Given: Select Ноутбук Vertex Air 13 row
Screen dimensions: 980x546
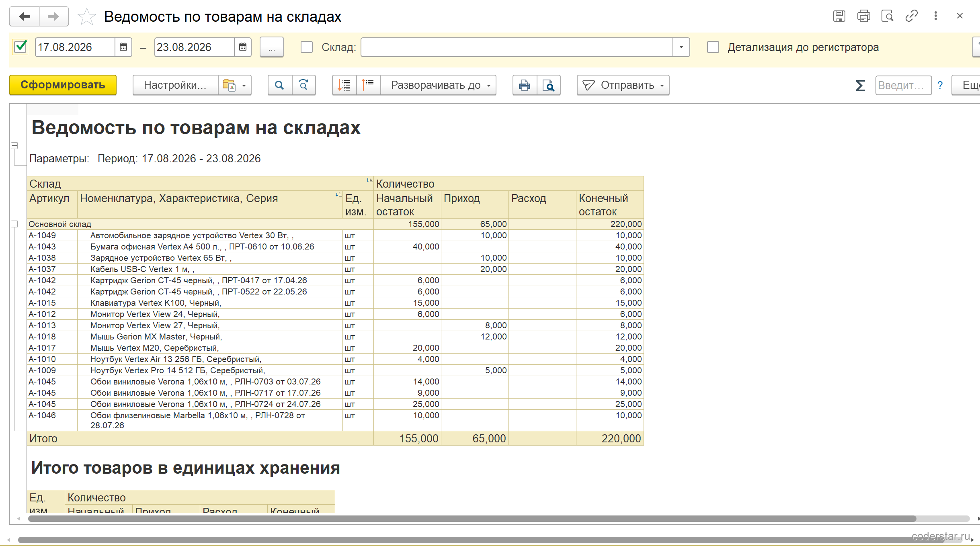Looking at the screenshot, I should click(x=335, y=359).
